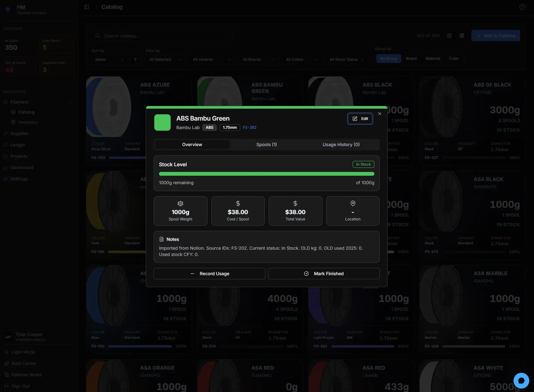Click the 1.75mm diameter tag
Viewport: 534px width, 392px height.
230,128
